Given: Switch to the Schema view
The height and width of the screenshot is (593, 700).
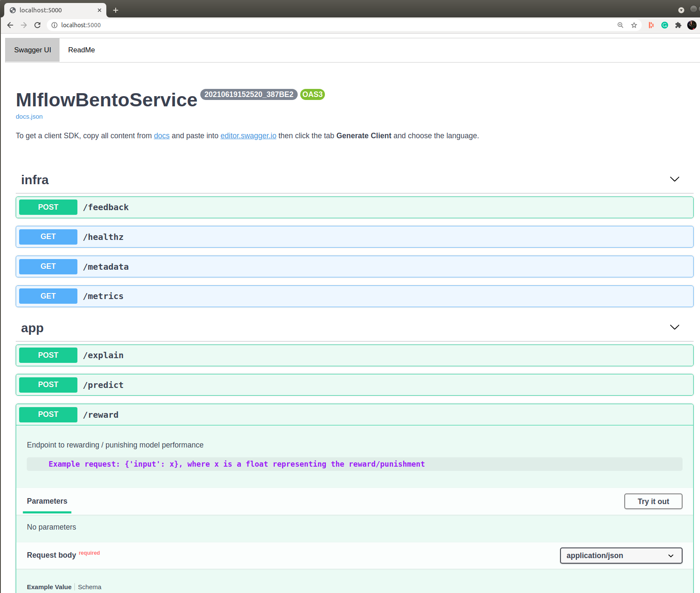Looking at the screenshot, I should [x=89, y=587].
